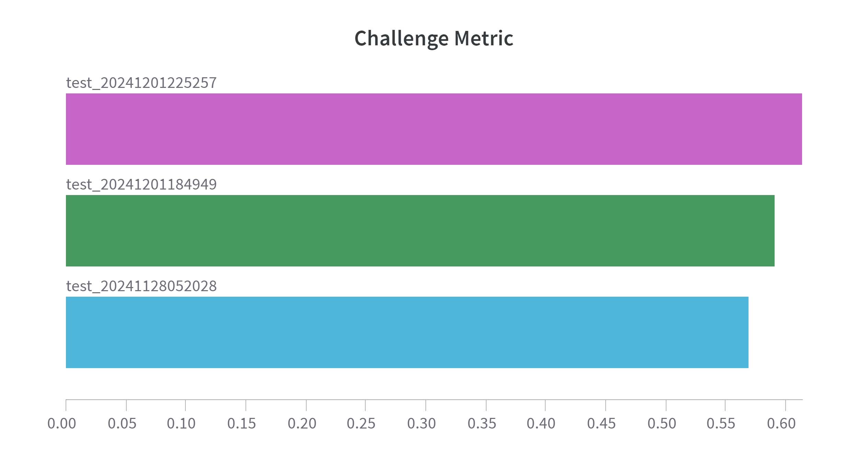Click the 0.45 axis tick label
The image size is (868, 456).
pyautogui.click(x=602, y=423)
